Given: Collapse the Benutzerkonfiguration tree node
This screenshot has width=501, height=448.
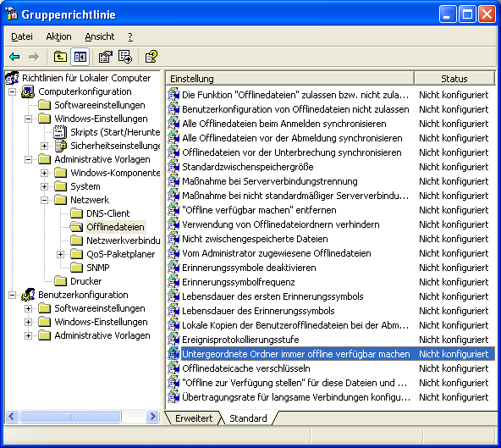Looking at the screenshot, I should point(12,295).
